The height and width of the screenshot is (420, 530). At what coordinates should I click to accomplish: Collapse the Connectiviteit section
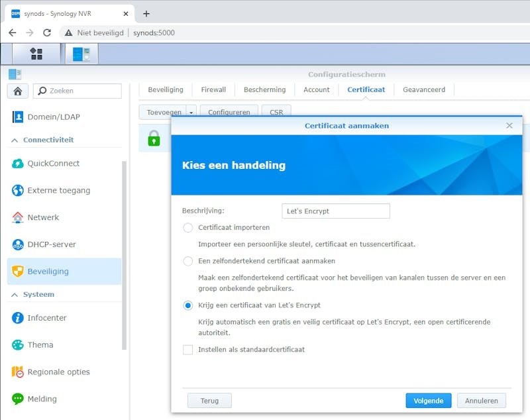(15, 140)
